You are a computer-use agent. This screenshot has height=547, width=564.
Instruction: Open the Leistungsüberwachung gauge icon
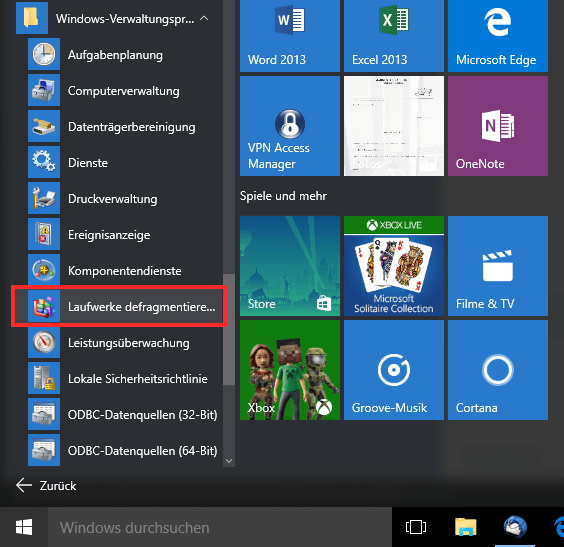tap(44, 342)
